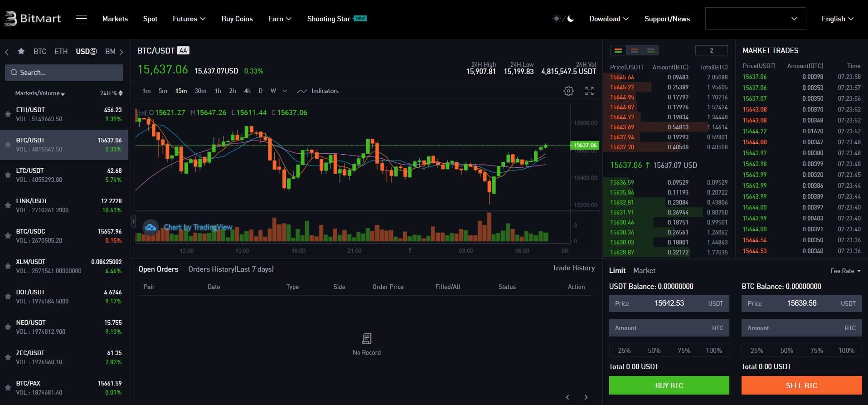
Task: Click the 15637.06 current price chart label
Action: click(585, 145)
